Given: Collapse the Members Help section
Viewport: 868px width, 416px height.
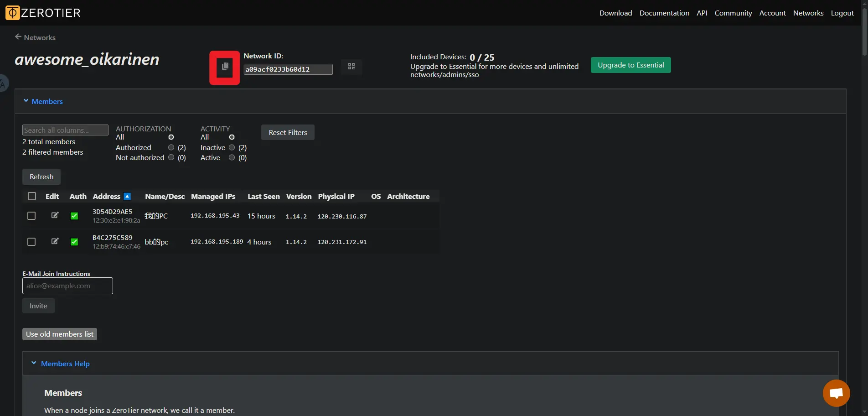Looking at the screenshot, I should point(34,363).
